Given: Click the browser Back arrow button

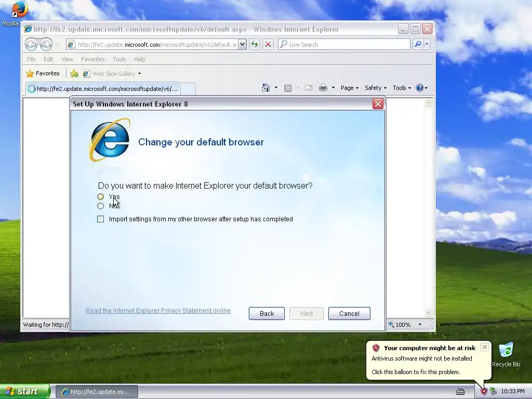Looking at the screenshot, I should click(31, 44).
